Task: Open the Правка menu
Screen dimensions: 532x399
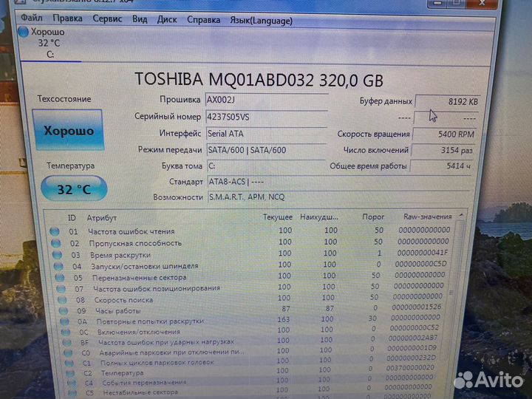Action: [x=67, y=18]
